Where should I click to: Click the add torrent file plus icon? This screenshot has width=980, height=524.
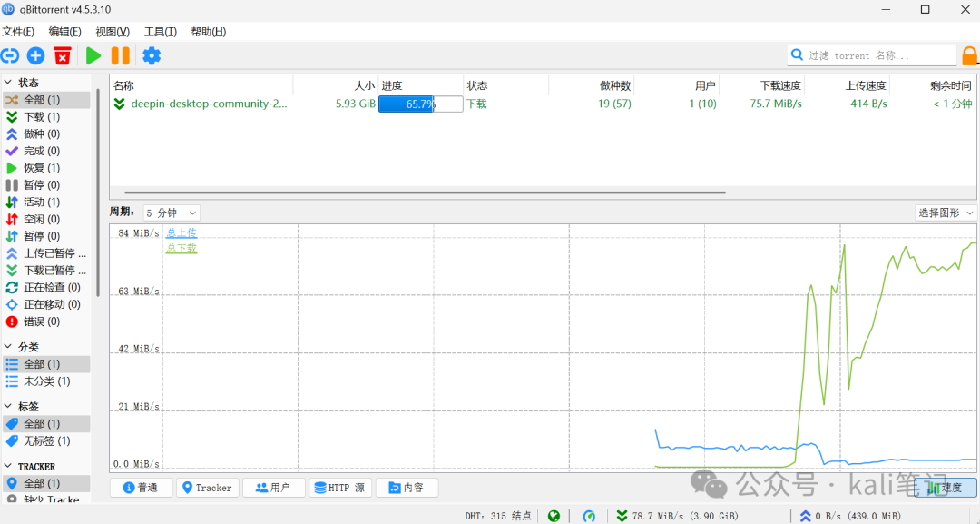pos(35,55)
